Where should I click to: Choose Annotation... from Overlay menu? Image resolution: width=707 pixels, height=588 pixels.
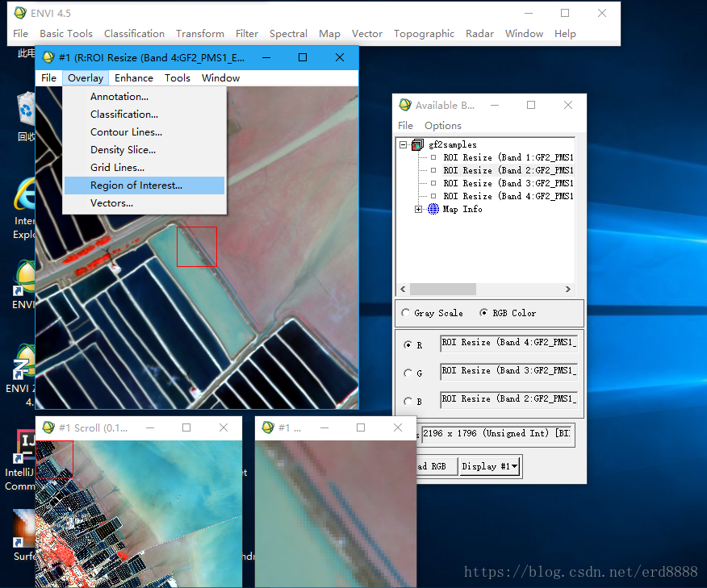[144, 97]
